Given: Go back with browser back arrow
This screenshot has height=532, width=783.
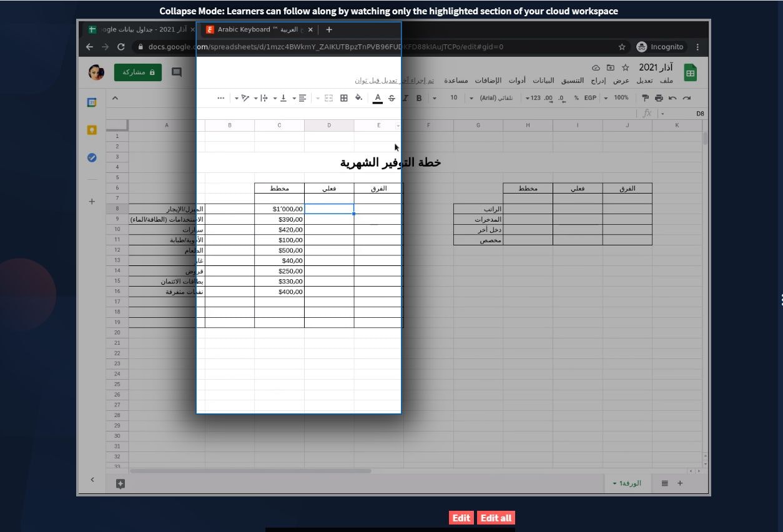Looking at the screenshot, I should coord(89,47).
